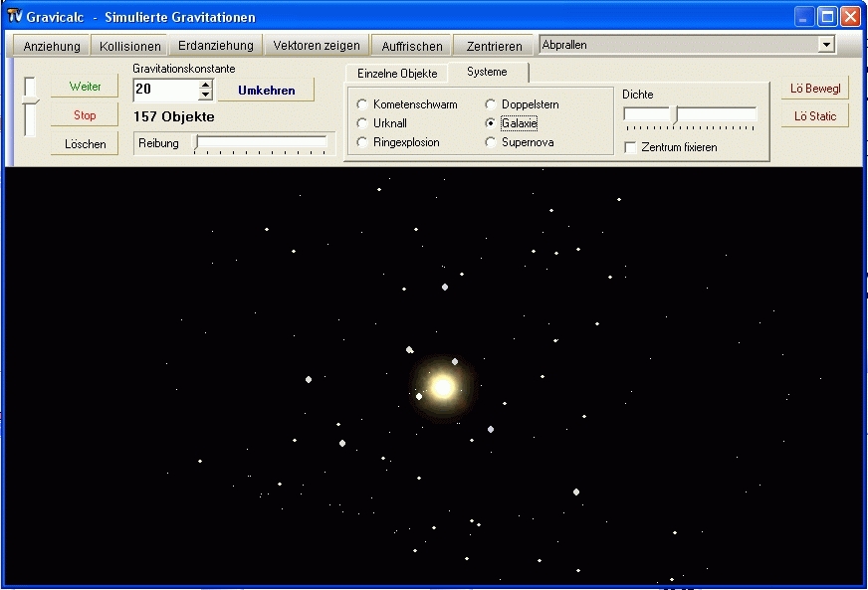Open the Abprallen dropdown list
Viewport: 868px width, 590px height.
point(825,45)
